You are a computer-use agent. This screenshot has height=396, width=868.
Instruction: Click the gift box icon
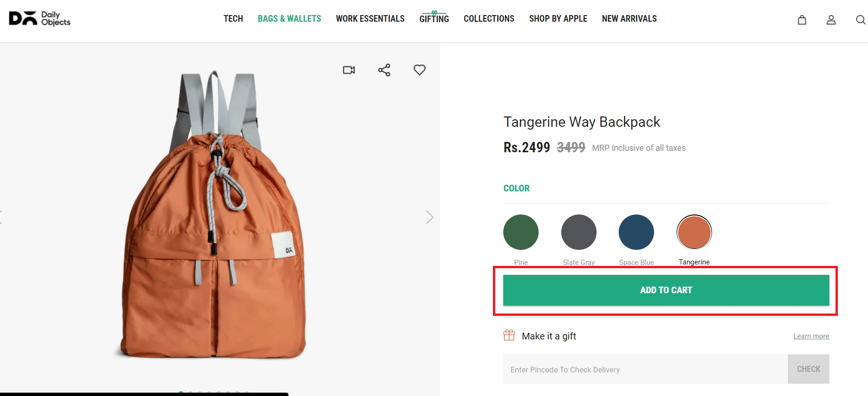tap(509, 335)
